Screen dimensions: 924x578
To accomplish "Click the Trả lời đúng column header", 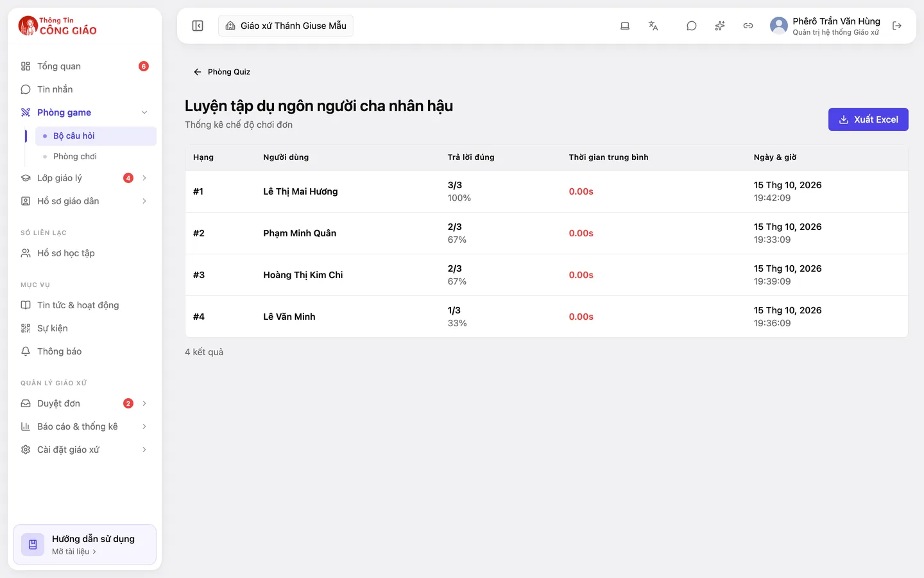I will pyautogui.click(x=471, y=157).
